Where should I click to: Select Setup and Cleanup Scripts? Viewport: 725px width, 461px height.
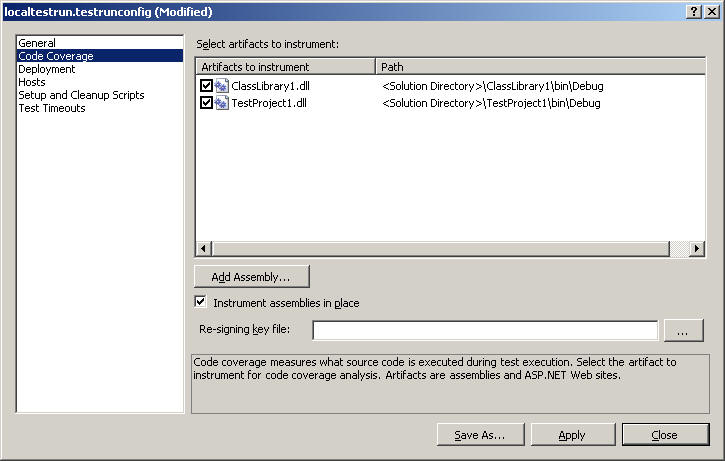(x=81, y=95)
